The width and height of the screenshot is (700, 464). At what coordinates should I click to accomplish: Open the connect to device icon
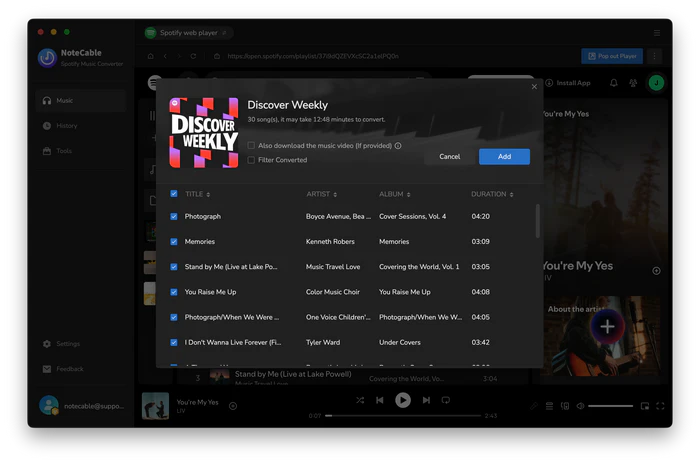coord(565,406)
